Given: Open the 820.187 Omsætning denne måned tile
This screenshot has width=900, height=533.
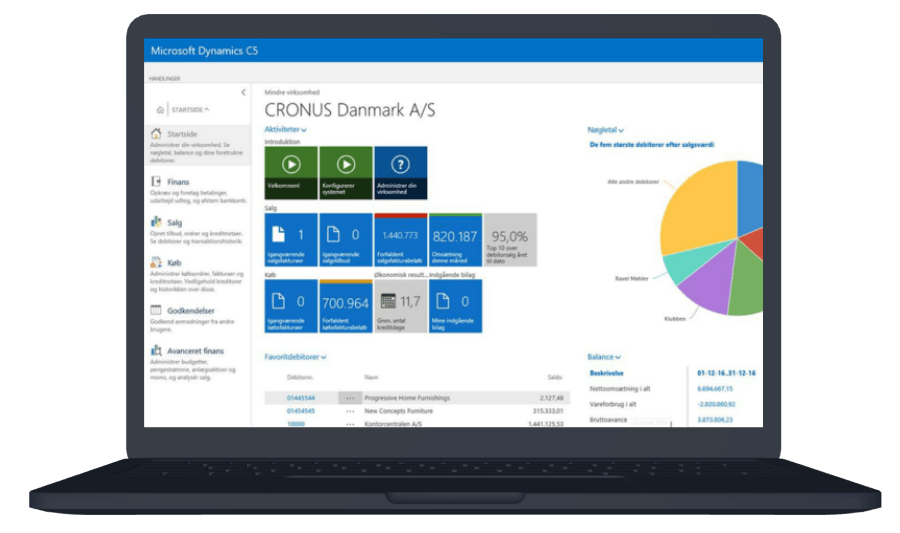Looking at the screenshot, I should [456, 240].
